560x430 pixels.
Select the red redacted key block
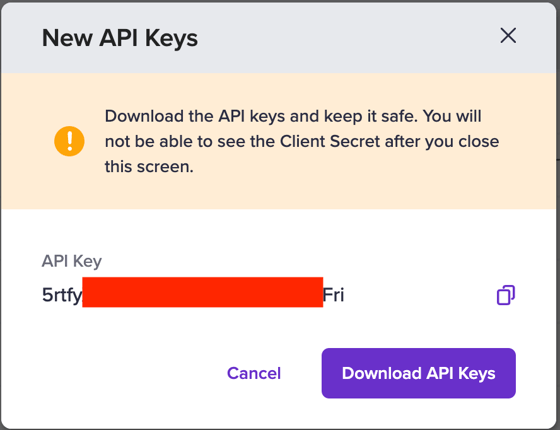[x=202, y=292]
